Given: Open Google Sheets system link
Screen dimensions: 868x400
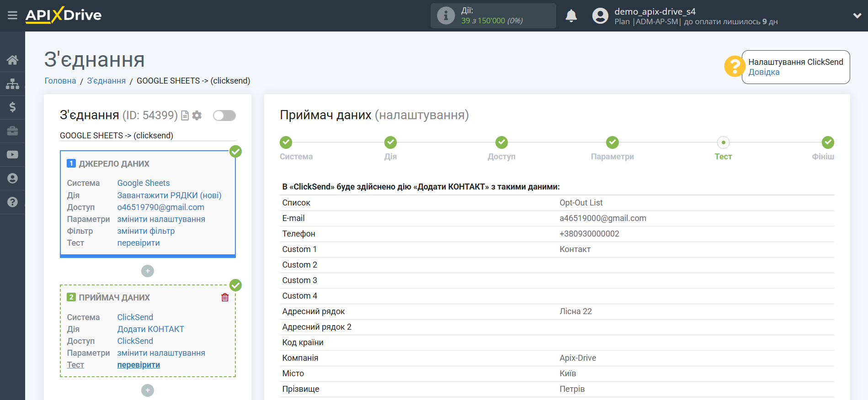Looking at the screenshot, I should coord(144,183).
